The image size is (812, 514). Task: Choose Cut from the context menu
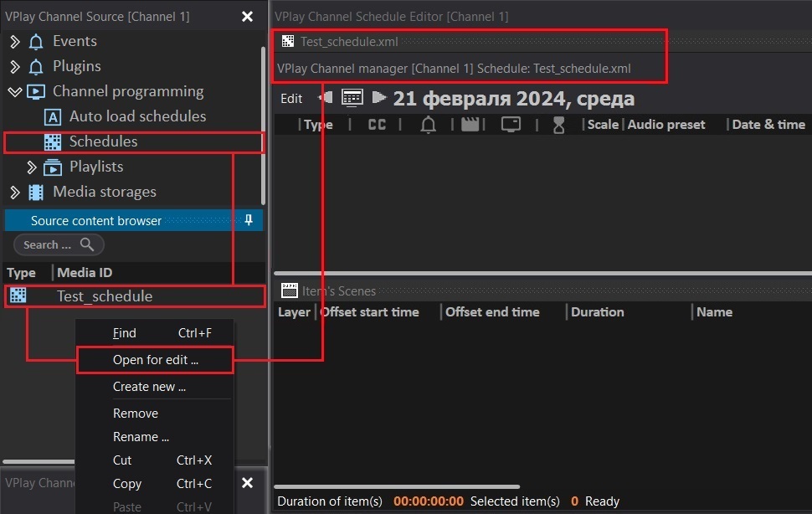point(155,460)
